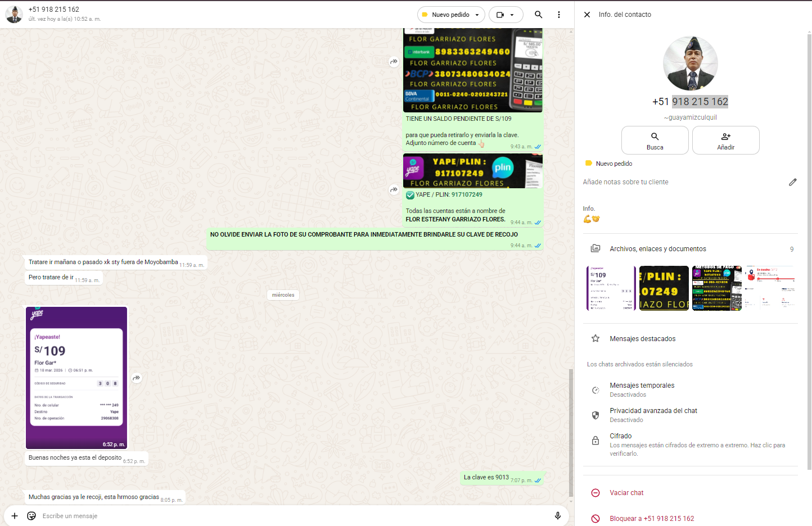812x526 pixels.
Task: Forward the YAPE/PLIN account message
Action: point(394,190)
